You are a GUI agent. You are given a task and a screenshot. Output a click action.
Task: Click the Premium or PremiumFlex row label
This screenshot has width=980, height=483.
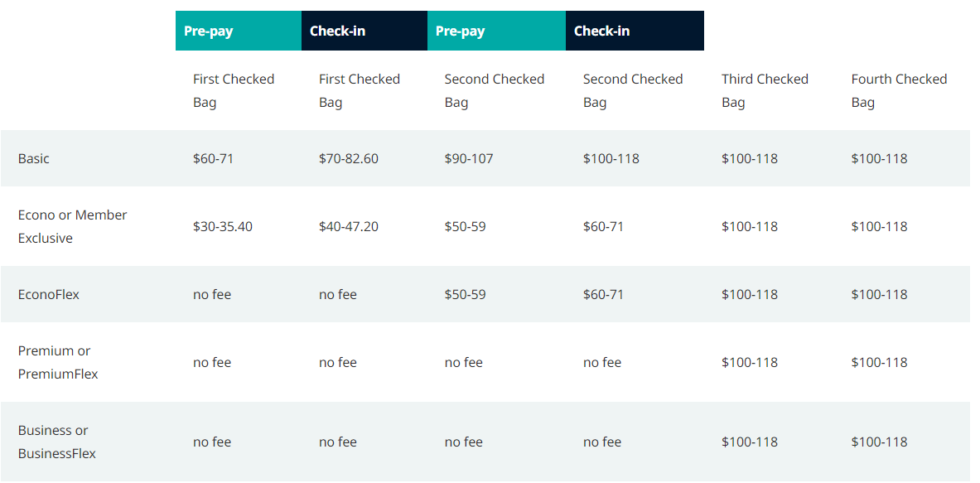[58, 362]
